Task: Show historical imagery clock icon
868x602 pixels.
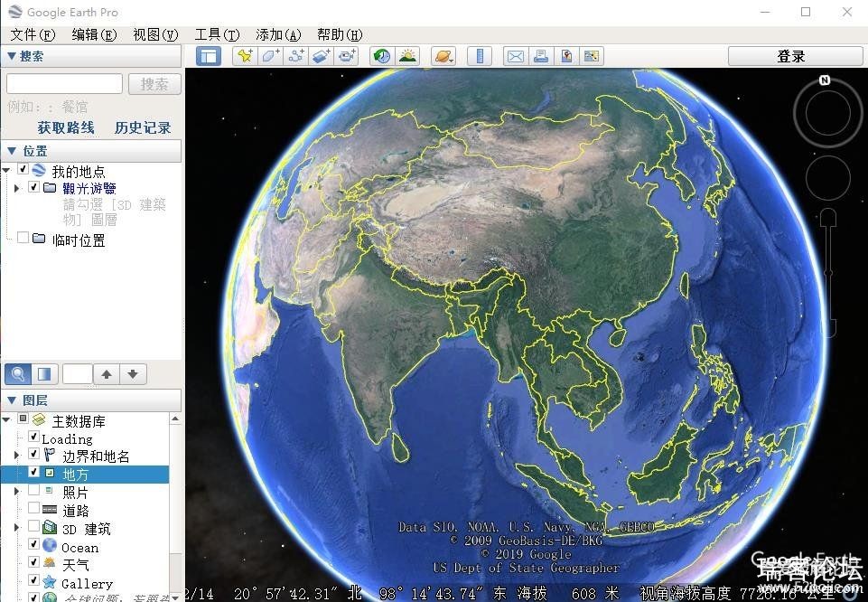Action: click(x=382, y=56)
